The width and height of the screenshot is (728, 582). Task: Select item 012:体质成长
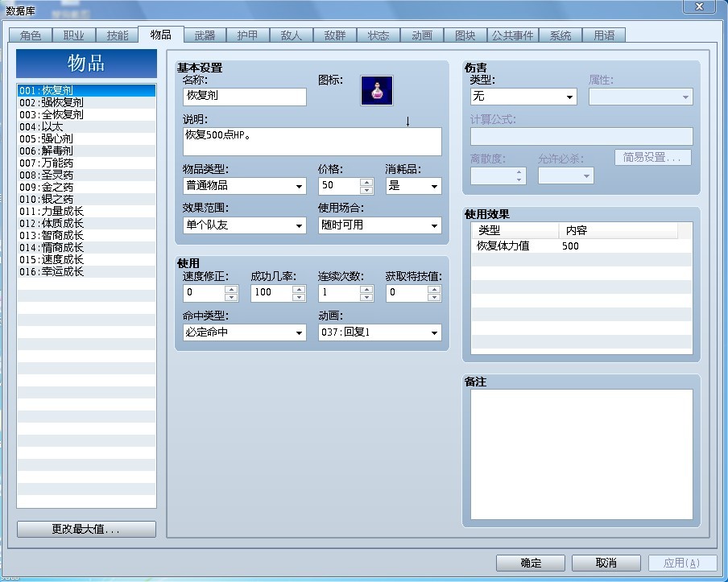coord(86,223)
